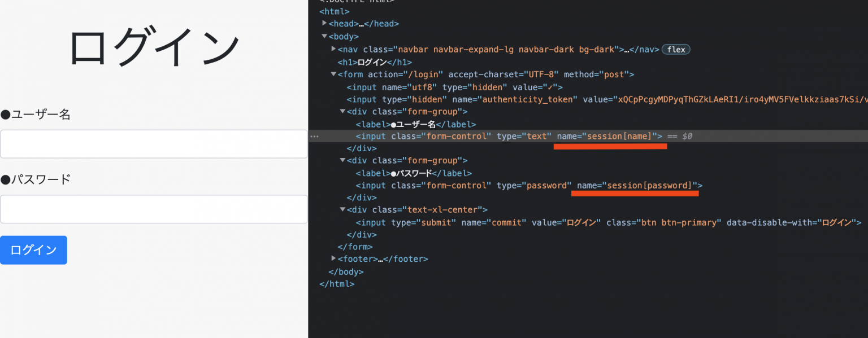This screenshot has width=868, height=338.
Task: Select the underlined session[password] attribute
Action: pos(635,185)
